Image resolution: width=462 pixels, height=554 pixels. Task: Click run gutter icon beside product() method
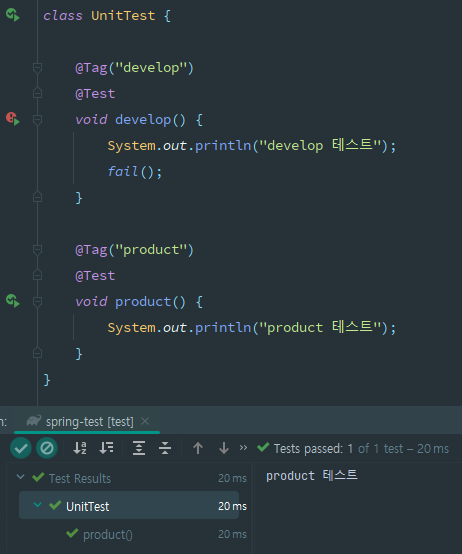[x=13, y=301]
